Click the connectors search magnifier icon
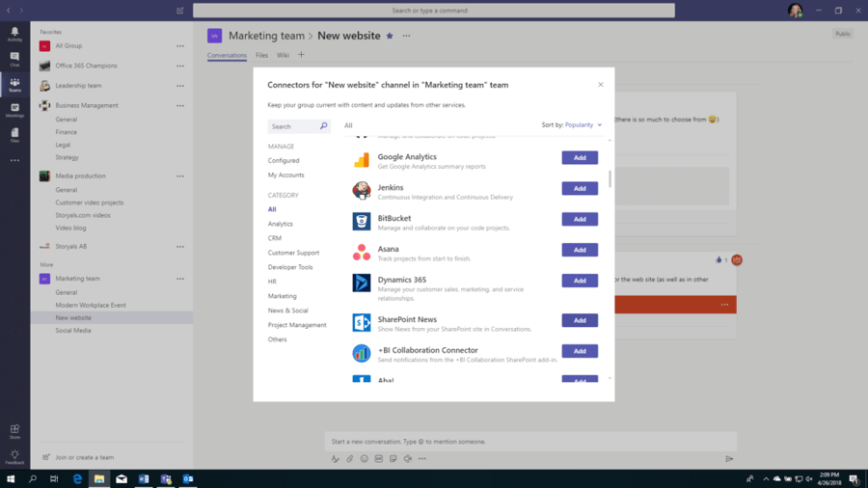This screenshot has width=868, height=488. [x=324, y=126]
